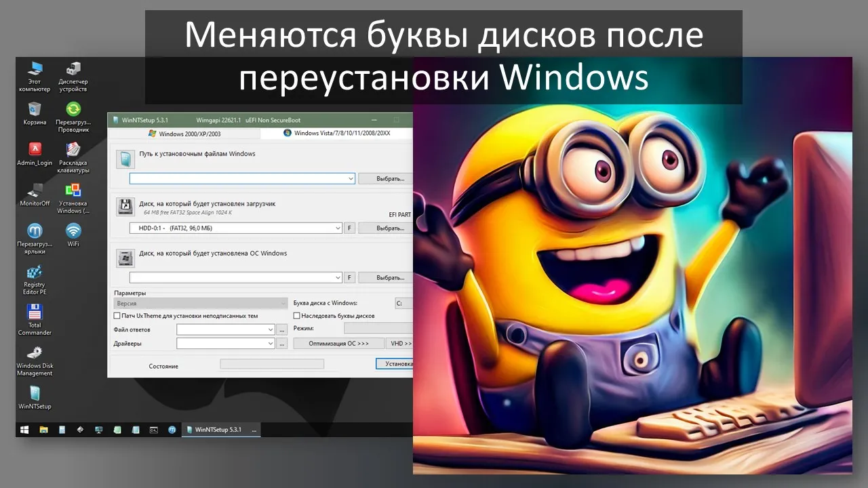Click the Режим field

[378, 328]
